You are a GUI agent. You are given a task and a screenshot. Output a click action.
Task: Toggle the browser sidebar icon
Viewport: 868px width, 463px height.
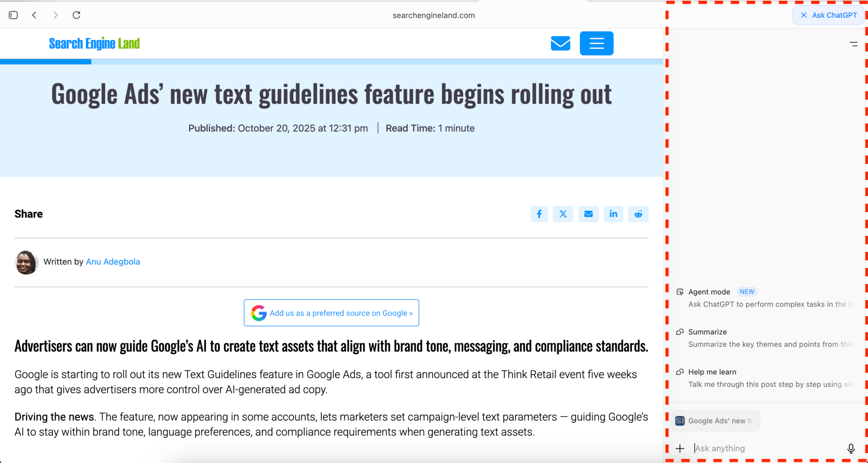pyautogui.click(x=13, y=15)
